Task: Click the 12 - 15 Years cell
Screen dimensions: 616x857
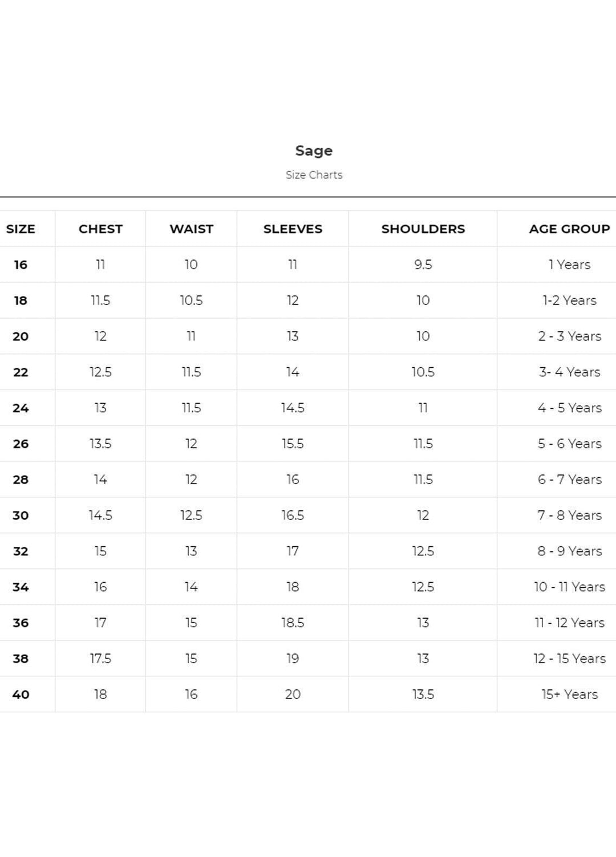Action: pos(569,659)
